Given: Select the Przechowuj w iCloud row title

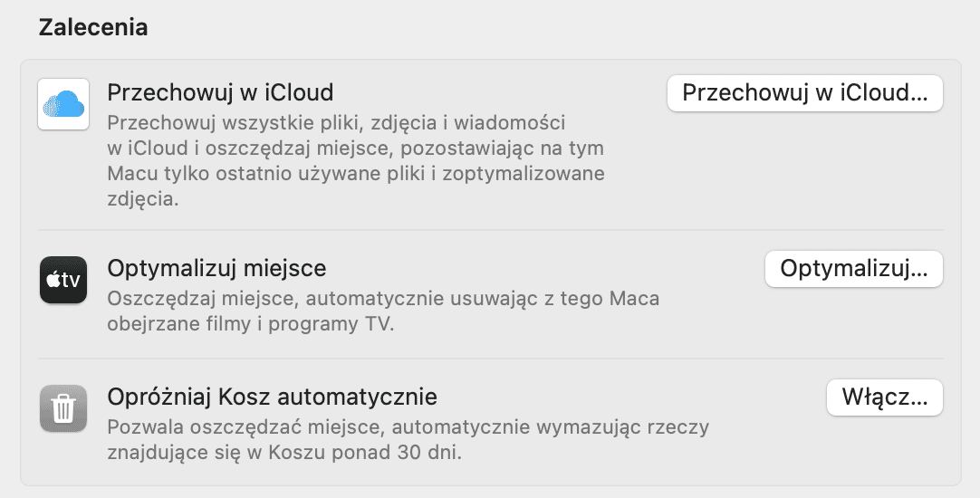Looking at the screenshot, I should pos(220,92).
